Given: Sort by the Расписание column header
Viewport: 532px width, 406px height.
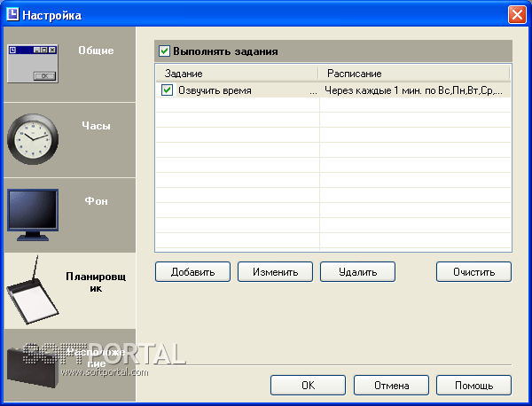Looking at the screenshot, I should [x=414, y=74].
